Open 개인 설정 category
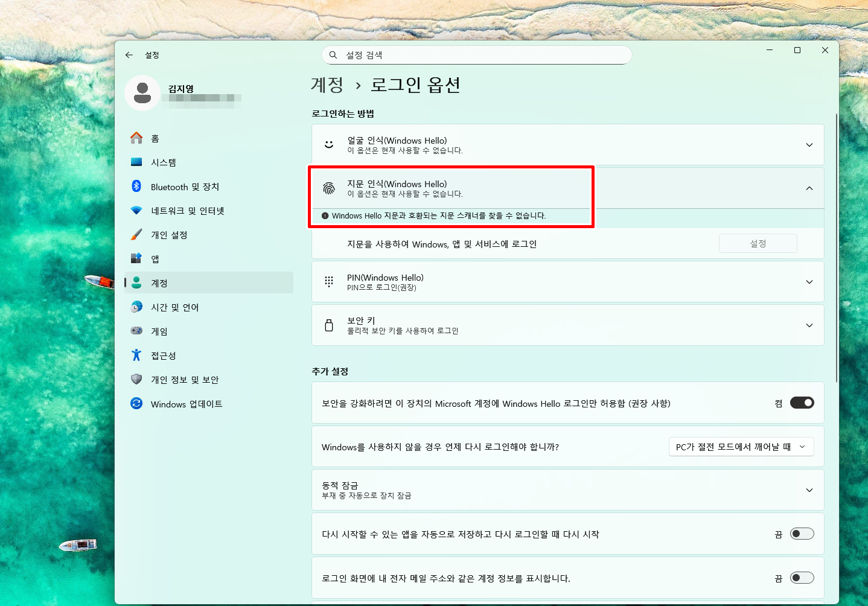This screenshot has width=868, height=606. tap(209, 235)
